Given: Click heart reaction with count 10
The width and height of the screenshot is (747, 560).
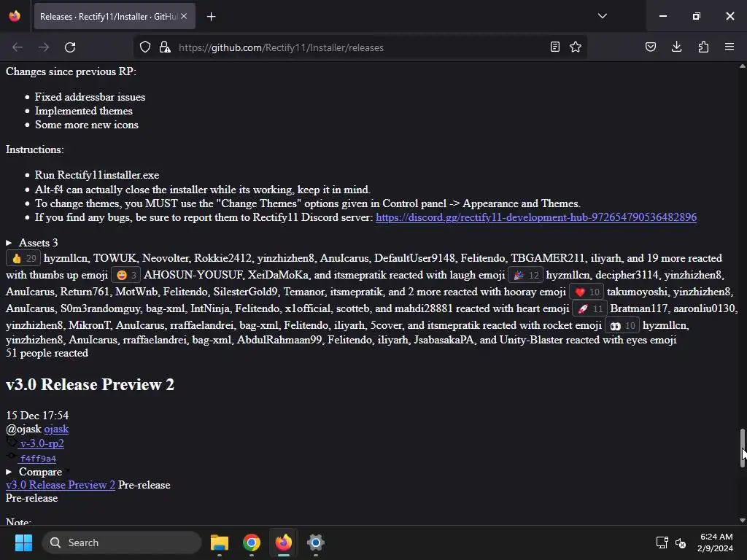Looking at the screenshot, I should pos(587,292).
